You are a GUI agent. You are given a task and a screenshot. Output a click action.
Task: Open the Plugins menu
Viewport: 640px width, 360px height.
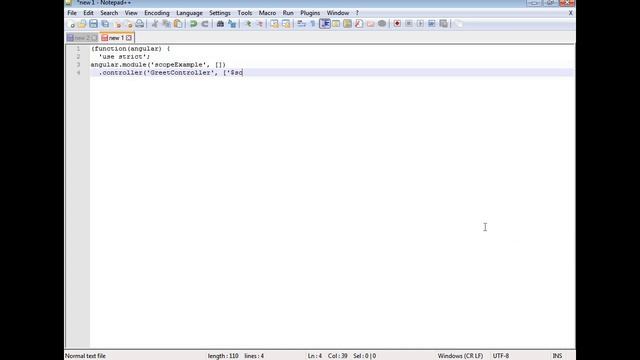tap(310, 13)
